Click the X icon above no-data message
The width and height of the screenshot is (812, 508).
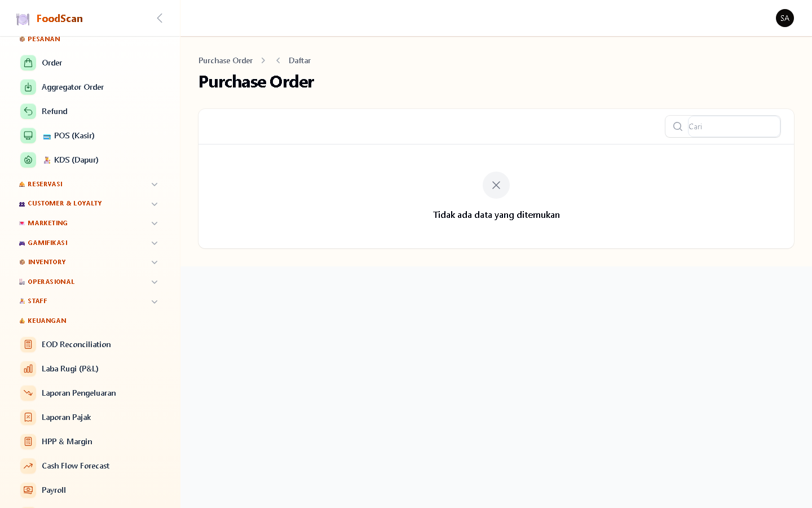496,185
